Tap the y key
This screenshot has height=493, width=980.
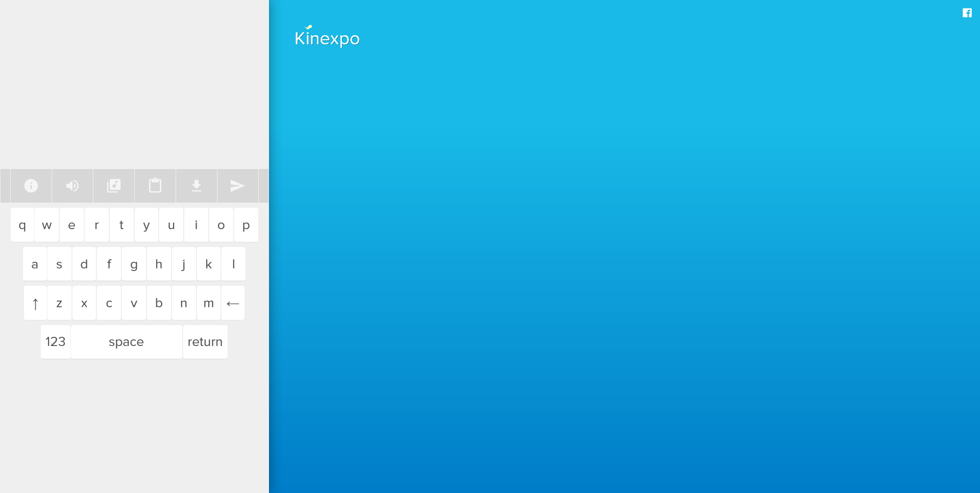[146, 225]
